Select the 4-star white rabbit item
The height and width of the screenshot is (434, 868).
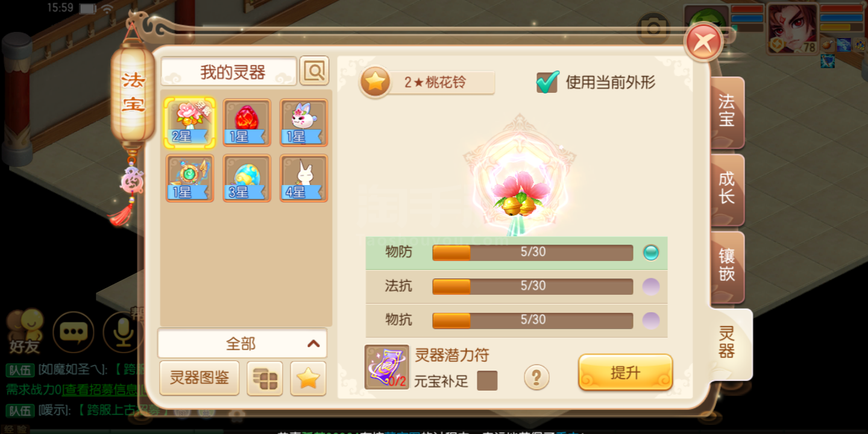(x=304, y=178)
